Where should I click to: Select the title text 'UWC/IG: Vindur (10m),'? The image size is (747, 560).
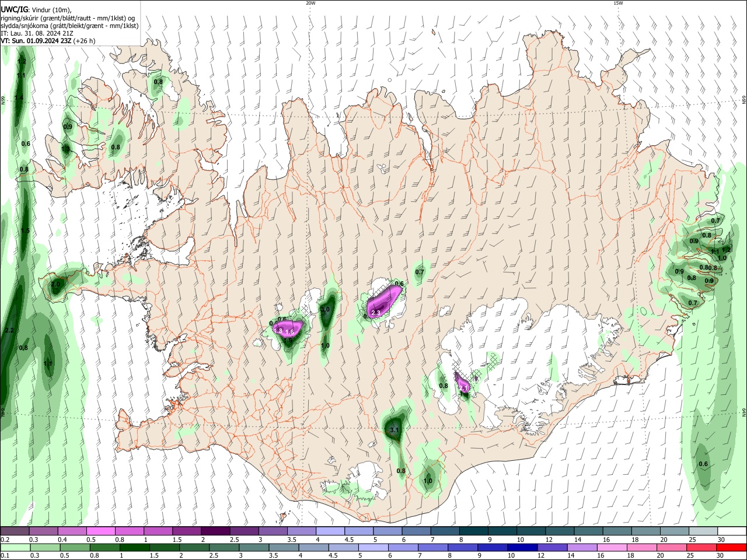36,10
